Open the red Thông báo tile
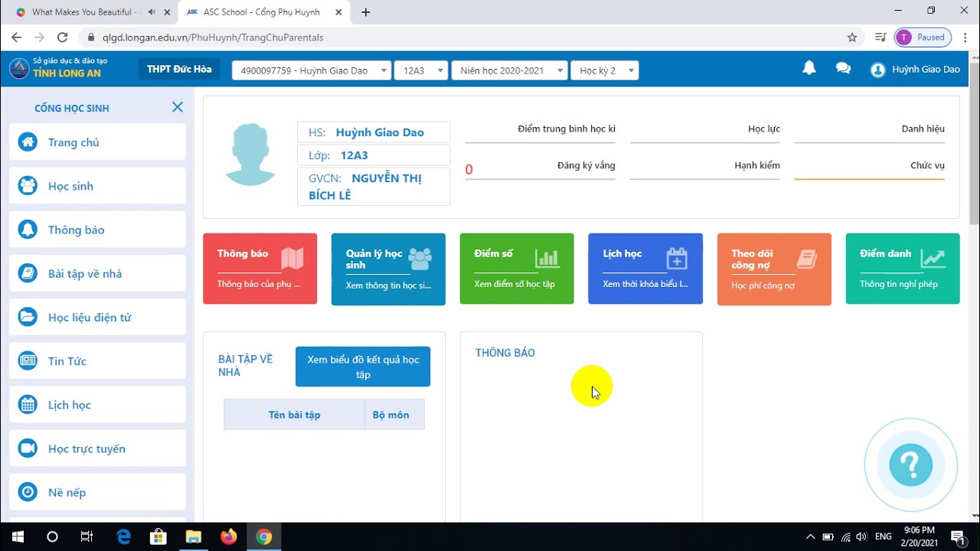 [x=260, y=269]
